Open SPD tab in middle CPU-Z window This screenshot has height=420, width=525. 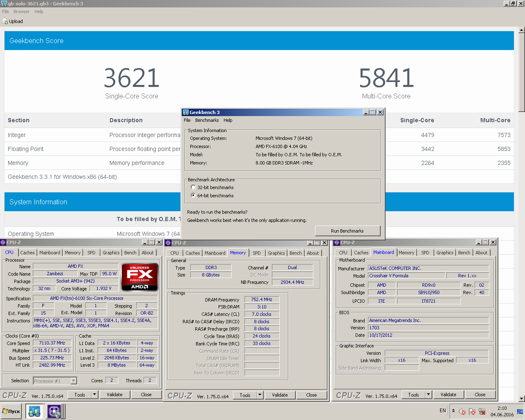coord(257,253)
